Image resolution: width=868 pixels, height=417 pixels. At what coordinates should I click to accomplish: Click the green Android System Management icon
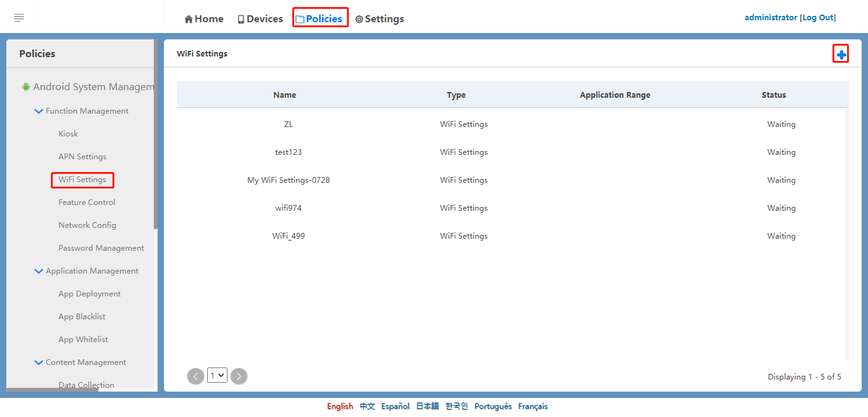[x=26, y=87]
